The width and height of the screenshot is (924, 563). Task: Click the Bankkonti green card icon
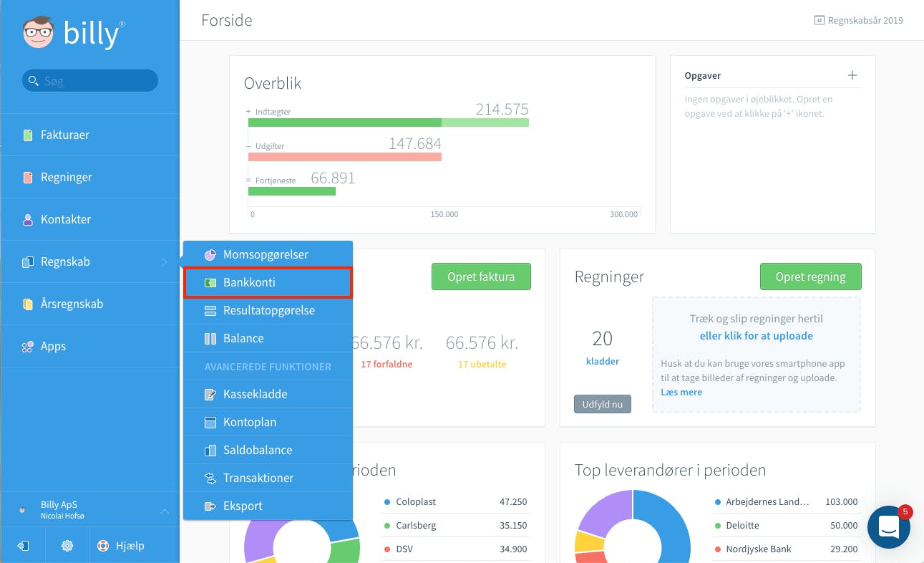[x=210, y=282]
